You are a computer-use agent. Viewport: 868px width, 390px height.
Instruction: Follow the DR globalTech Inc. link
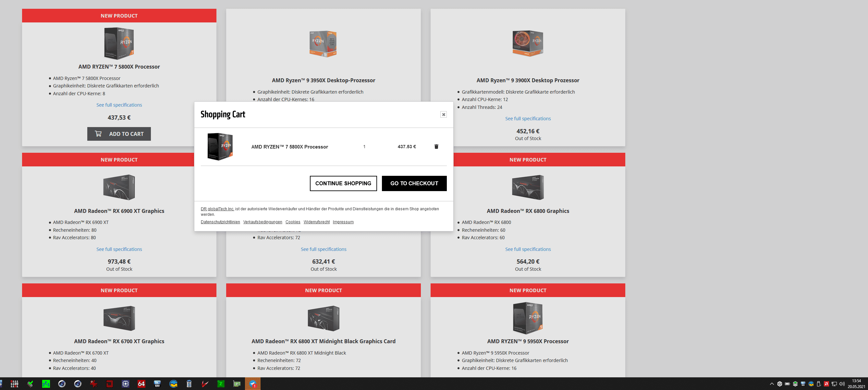click(x=217, y=209)
